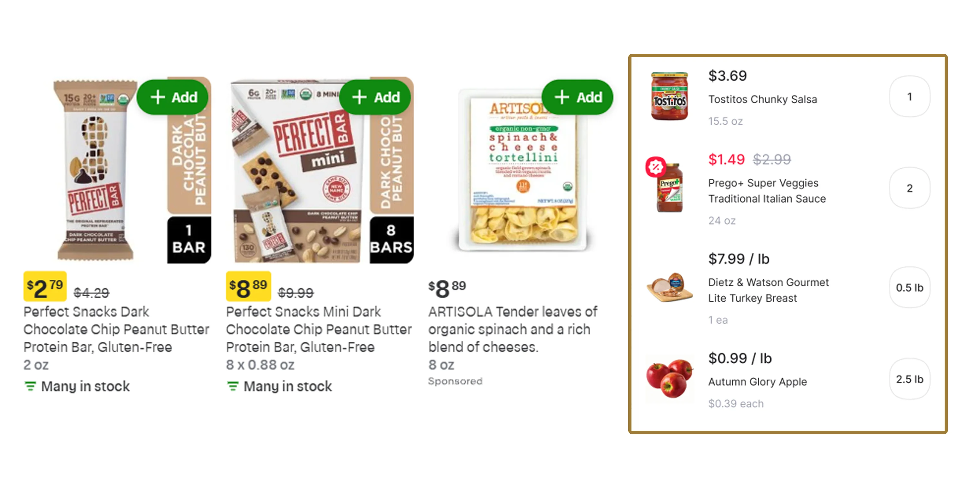Click the Tostitos Chunky Salsa name
This screenshot has width=980, height=488.
click(762, 99)
